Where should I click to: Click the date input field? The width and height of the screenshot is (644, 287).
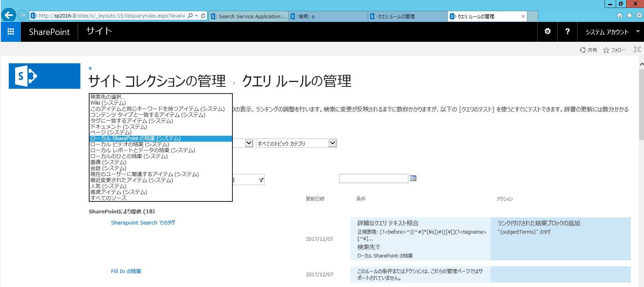coord(374,178)
